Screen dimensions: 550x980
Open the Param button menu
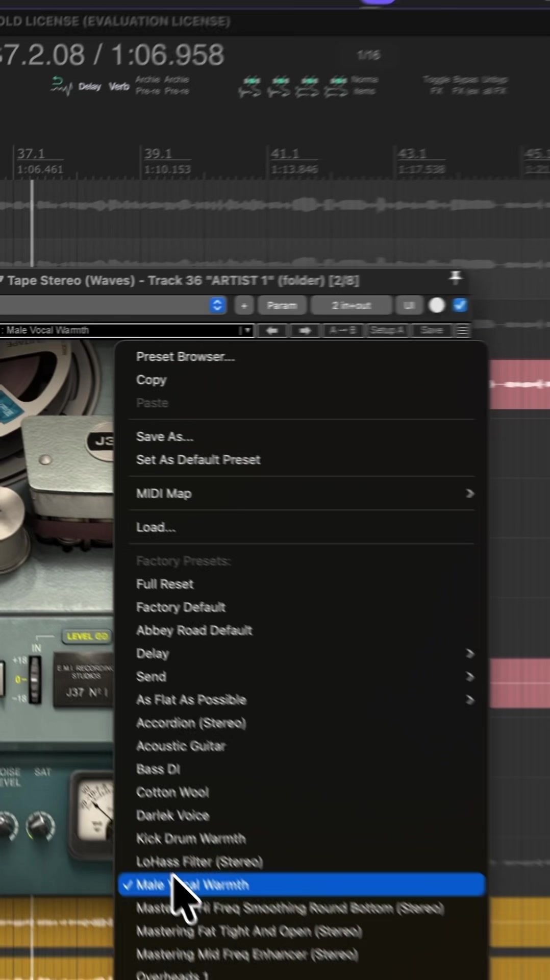pos(282,305)
